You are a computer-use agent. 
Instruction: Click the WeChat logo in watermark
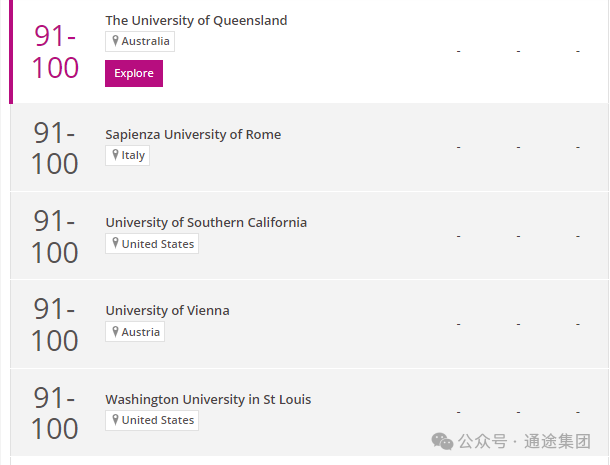442,441
